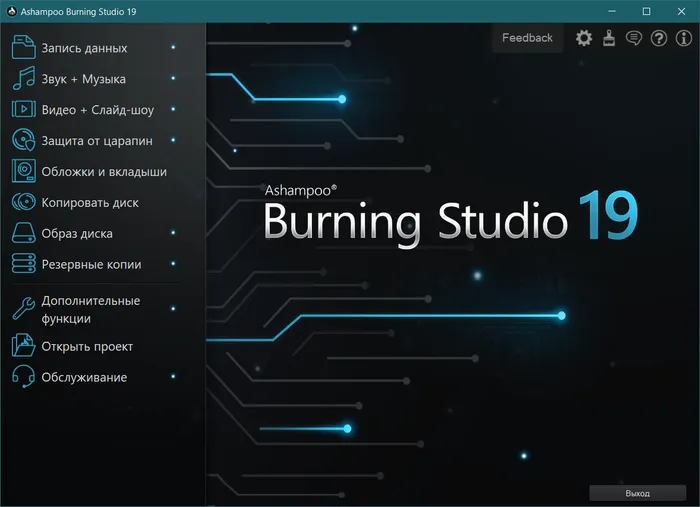Open the Резервные копии menu

click(x=92, y=265)
